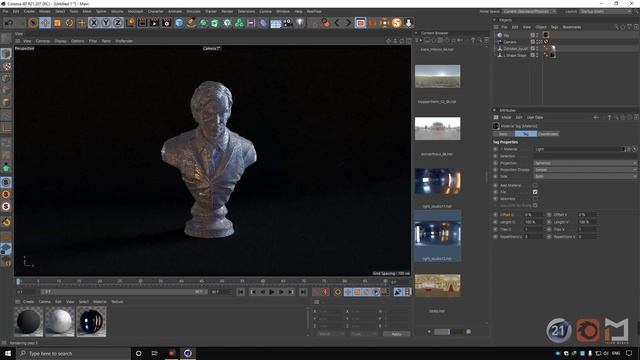The height and width of the screenshot is (360, 640).
Task: Open Cinema 4D from the taskbar
Action: tap(188, 353)
